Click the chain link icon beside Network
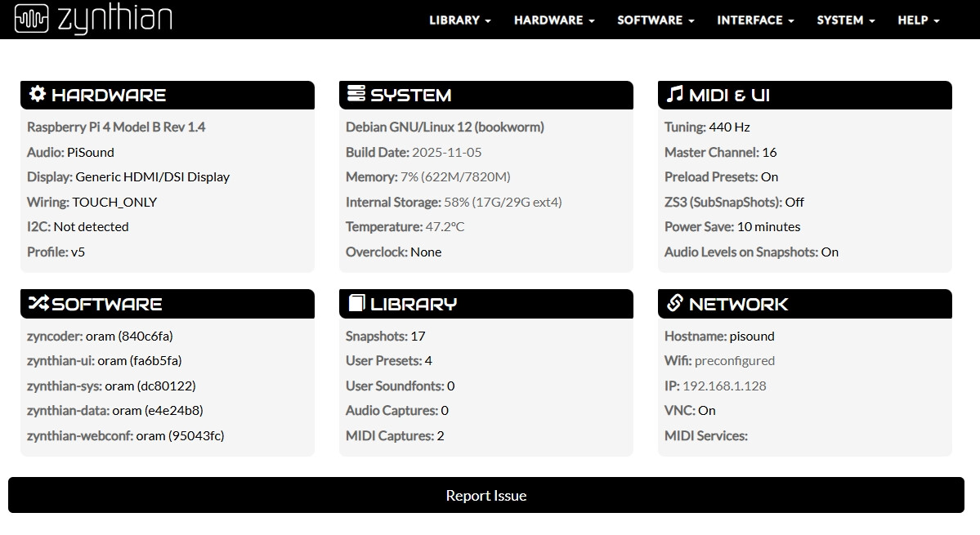The image size is (980, 535). (x=674, y=304)
